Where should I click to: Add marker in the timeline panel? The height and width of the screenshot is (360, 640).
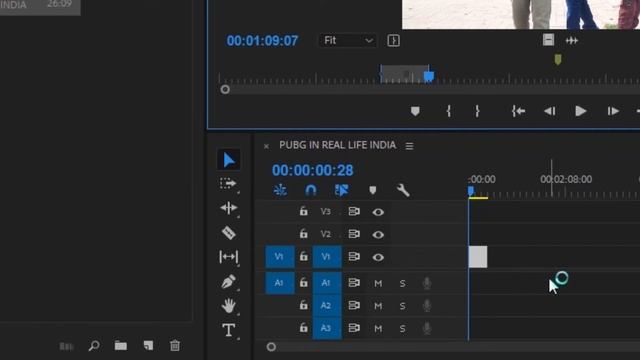pos(372,190)
